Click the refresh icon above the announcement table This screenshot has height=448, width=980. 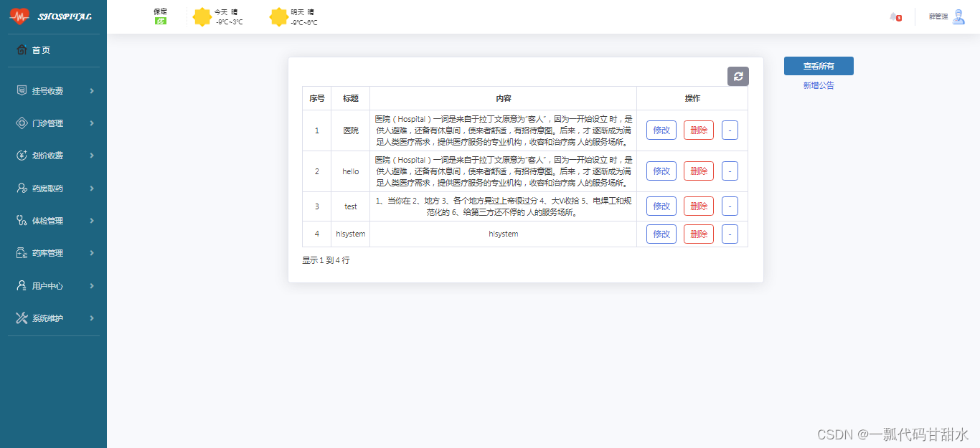pyautogui.click(x=738, y=76)
